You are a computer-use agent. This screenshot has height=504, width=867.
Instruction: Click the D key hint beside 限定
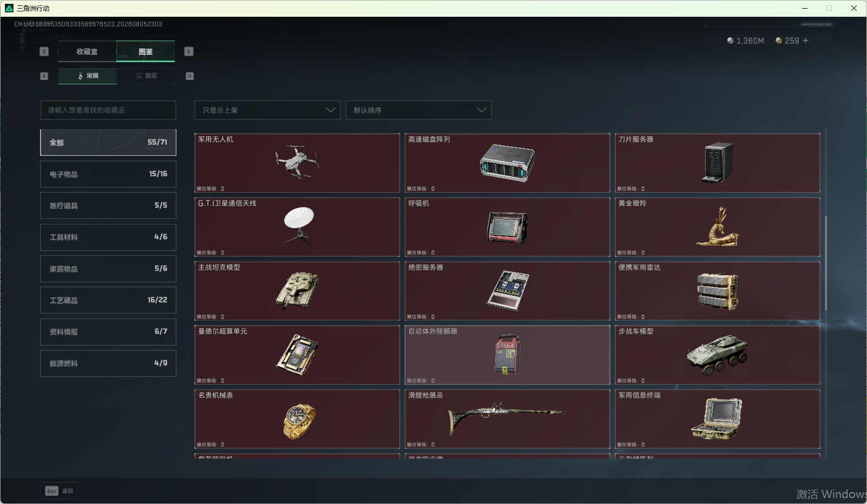[x=189, y=76]
